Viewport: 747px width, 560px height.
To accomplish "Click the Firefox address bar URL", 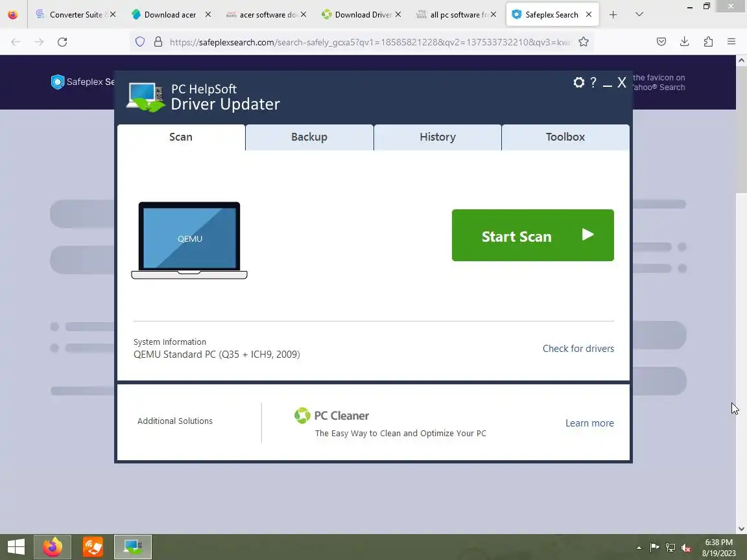I will (370, 42).
